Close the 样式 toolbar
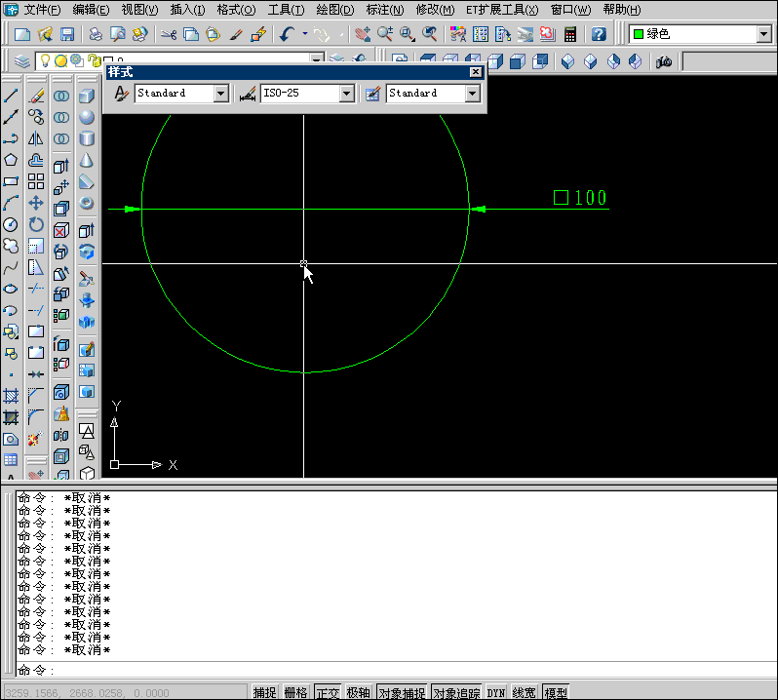778x700 pixels. pos(476,72)
